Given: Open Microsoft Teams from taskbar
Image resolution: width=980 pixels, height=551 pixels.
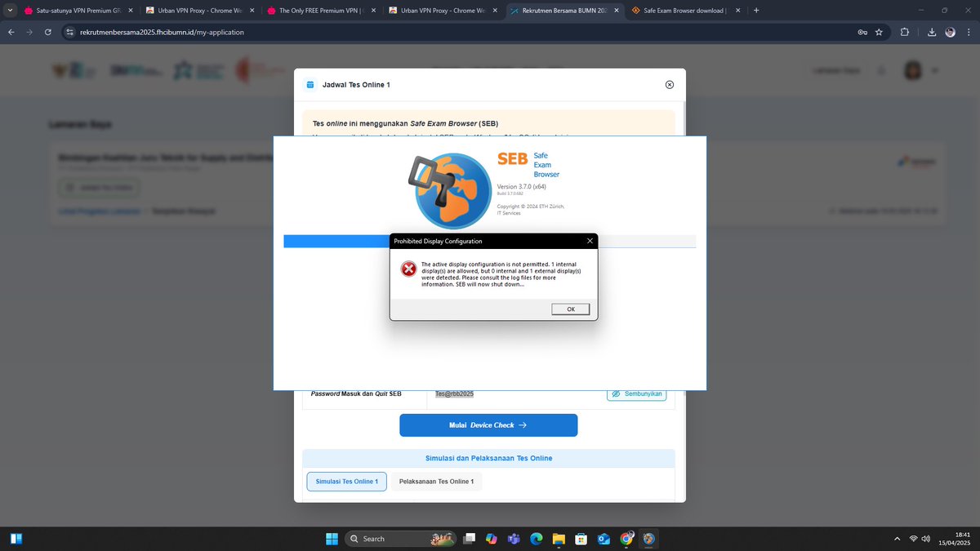Looking at the screenshot, I should (x=514, y=539).
